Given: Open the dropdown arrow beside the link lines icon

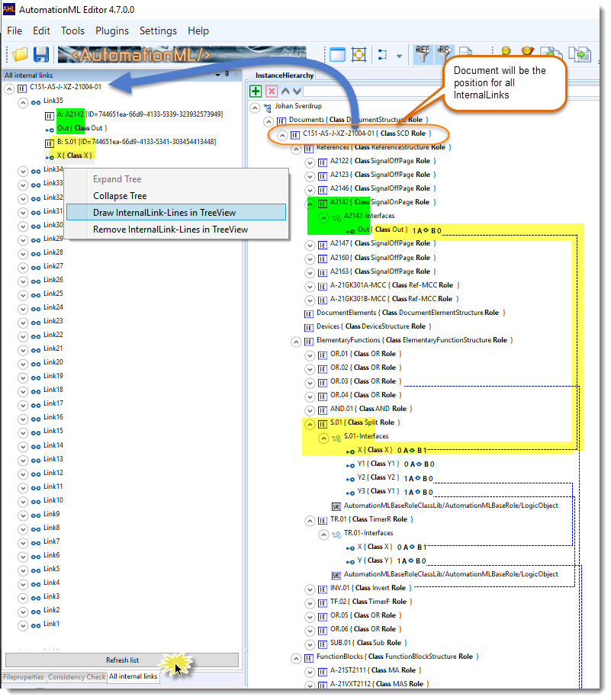Looking at the screenshot, I should 399,56.
